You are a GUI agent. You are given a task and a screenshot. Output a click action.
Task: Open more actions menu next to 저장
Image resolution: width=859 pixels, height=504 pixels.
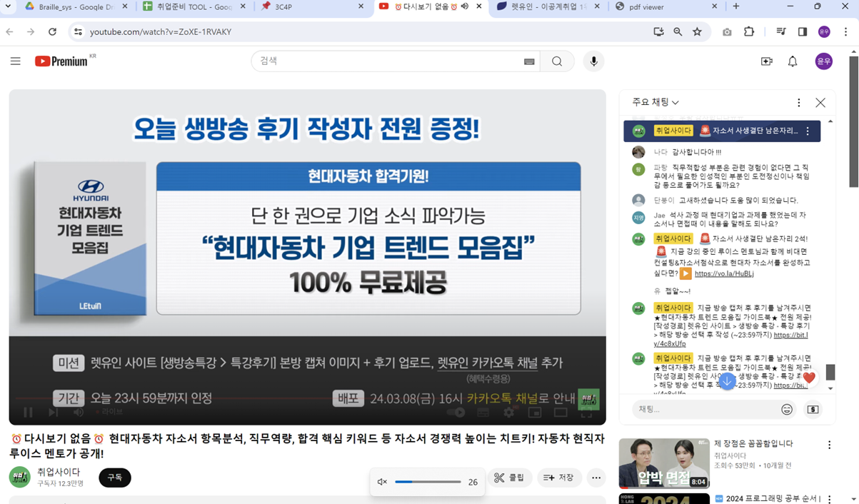point(596,478)
